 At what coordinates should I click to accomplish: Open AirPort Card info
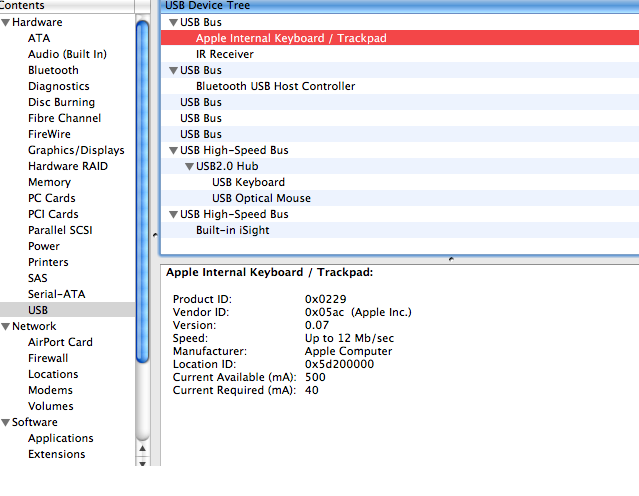coord(60,342)
